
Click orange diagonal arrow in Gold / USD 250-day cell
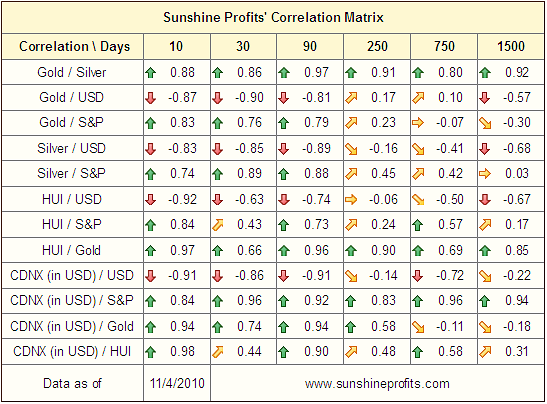(x=351, y=98)
